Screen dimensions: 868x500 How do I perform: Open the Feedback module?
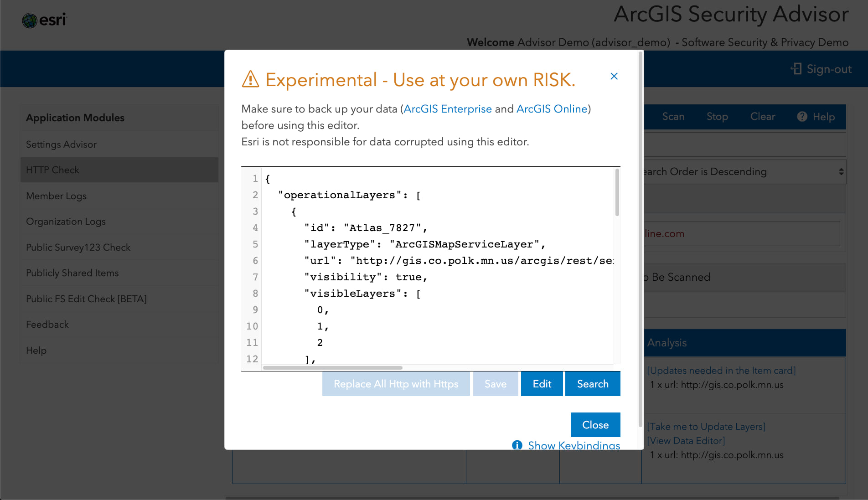(119, 325)
